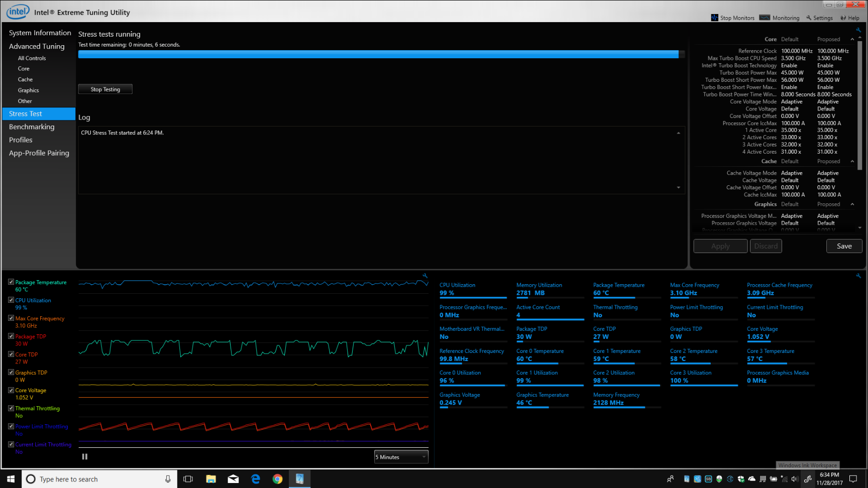Open Profiles section

click(x=21, y=140)
